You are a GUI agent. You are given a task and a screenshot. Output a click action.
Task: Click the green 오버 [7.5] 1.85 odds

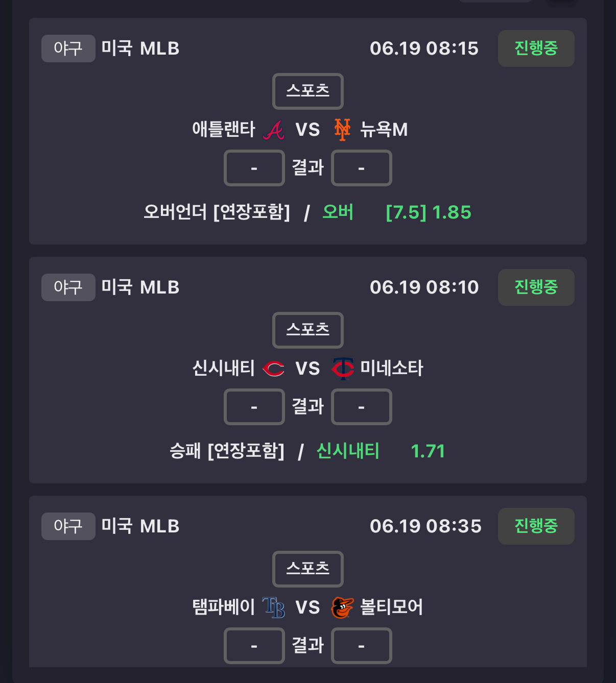pos(397,212)
